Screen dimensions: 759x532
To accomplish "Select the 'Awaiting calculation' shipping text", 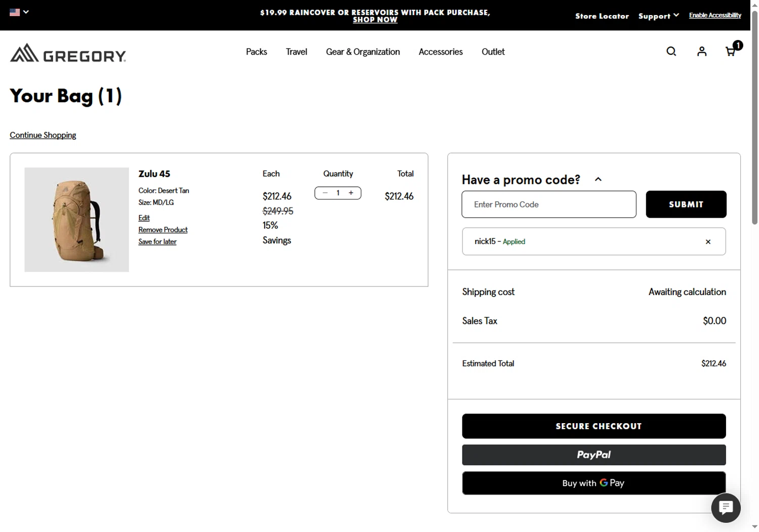I will [687, 292].
